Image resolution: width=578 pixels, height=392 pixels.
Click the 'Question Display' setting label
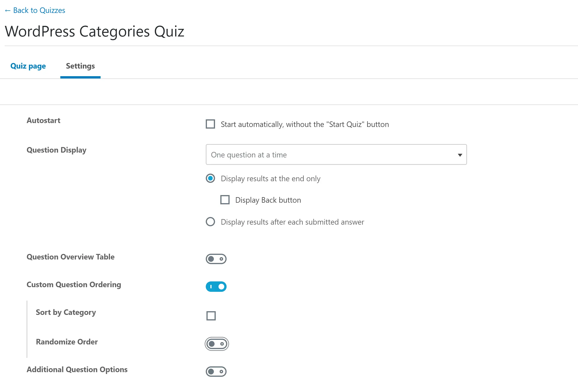[x=56, y=150]
